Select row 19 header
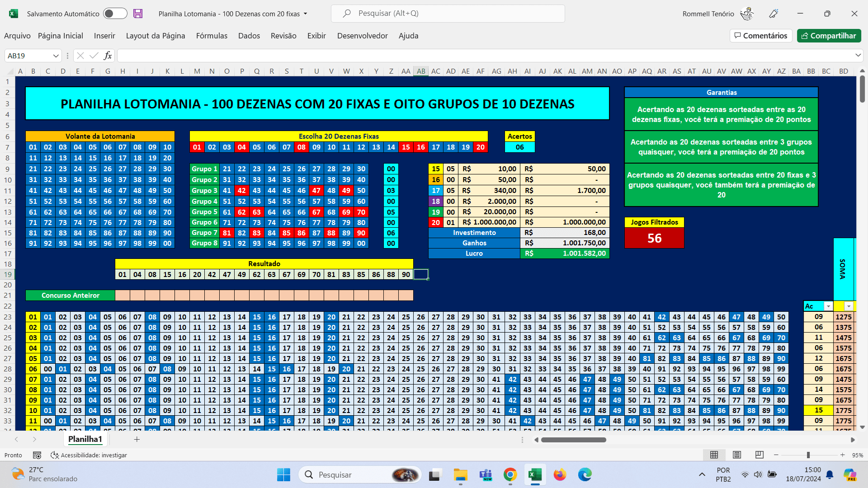This screenshot has width=868, height=488. click(8, 274)
